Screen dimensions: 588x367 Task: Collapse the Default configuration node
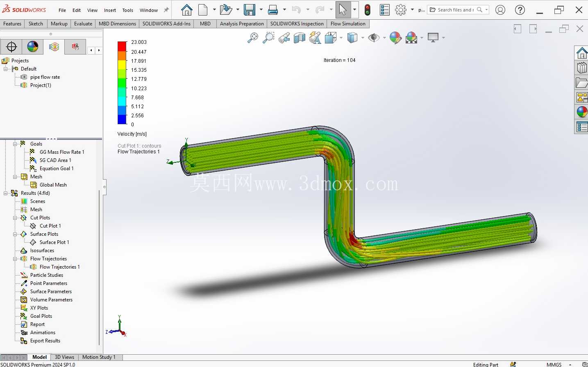click(6, 69)
